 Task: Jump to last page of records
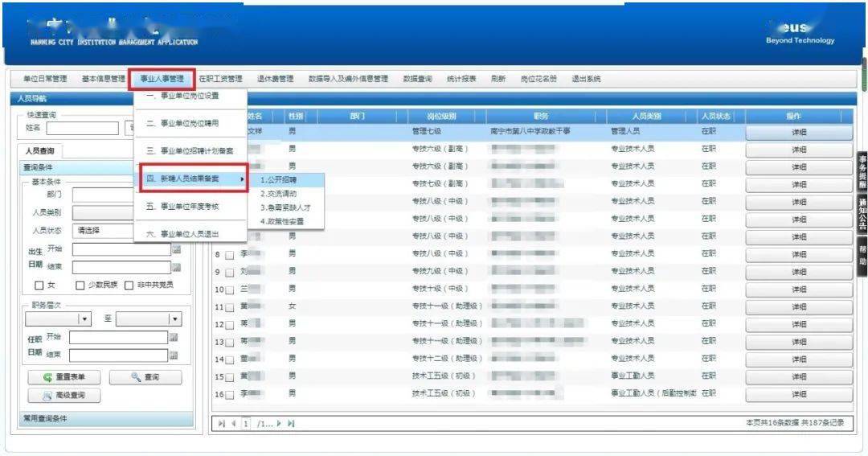(x=291, y=423)
